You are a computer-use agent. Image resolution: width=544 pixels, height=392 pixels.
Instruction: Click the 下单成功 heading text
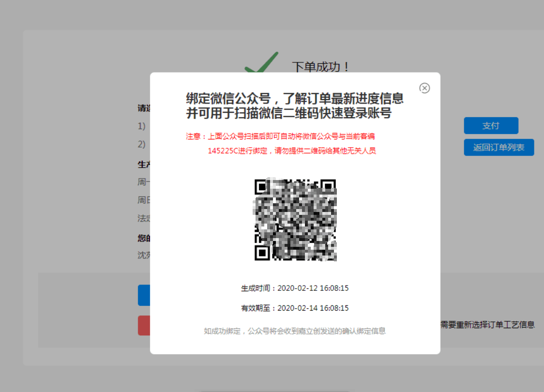321,67
